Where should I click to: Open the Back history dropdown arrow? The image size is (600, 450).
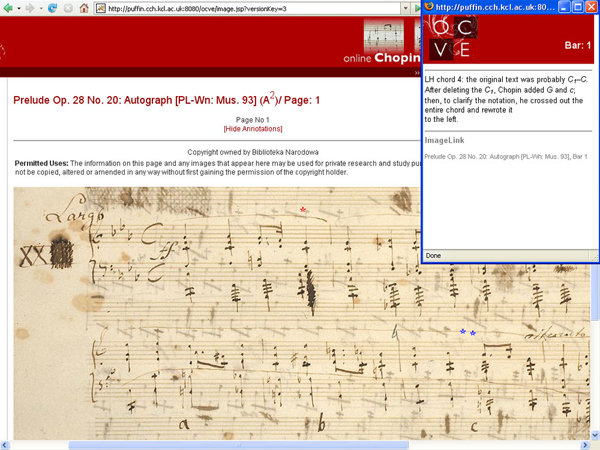click(x=18, y=8)
